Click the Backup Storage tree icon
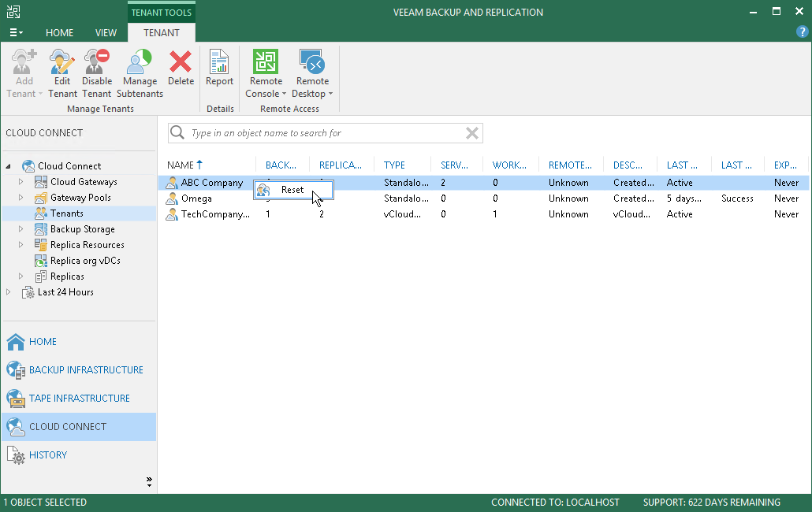Screen dimensions: 812x512 click(41, 229)
